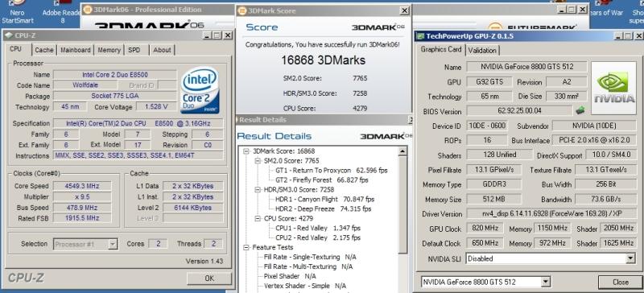Click the 3DMark Score window title icon
Screen dimensions: 644x293
[242, 11]
